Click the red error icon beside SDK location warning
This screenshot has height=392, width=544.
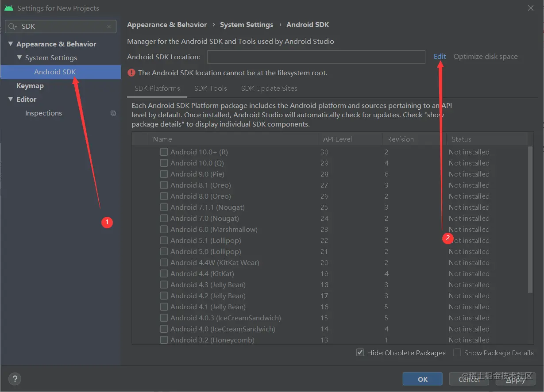[131, 73]
